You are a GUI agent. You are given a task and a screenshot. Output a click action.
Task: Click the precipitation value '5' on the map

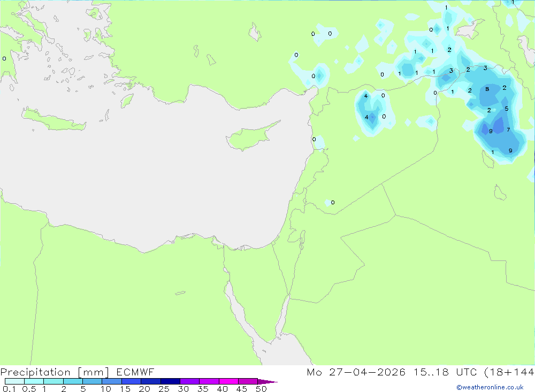[x=506, y=109]
